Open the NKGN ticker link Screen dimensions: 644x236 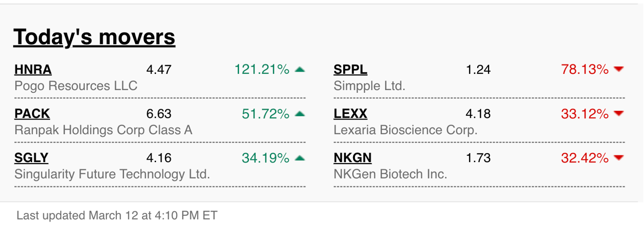coord(353,158)
